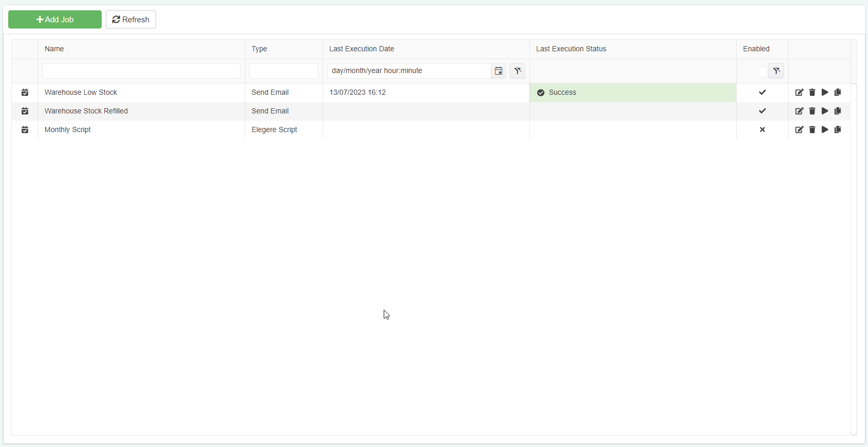Sort by Name column header
The image size is (868, 447).
click(54, 49)
